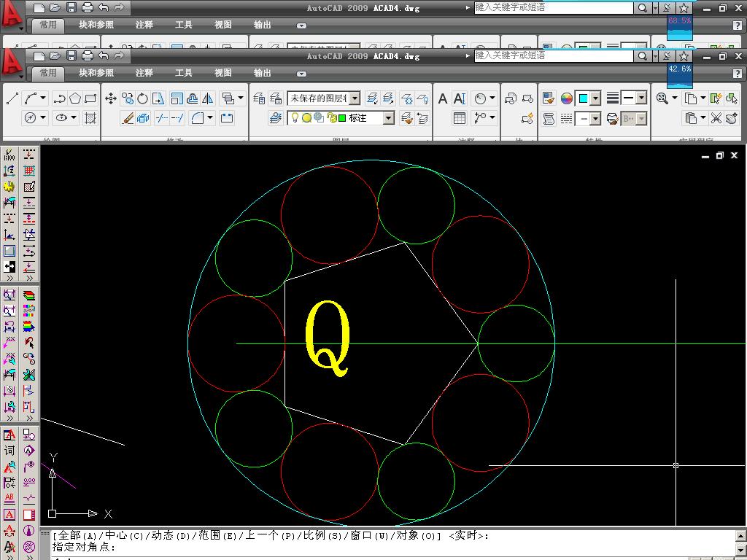Screen dimensions: 747x560
Task: Click the large A multiline text tool
Action: pos(443,98)
